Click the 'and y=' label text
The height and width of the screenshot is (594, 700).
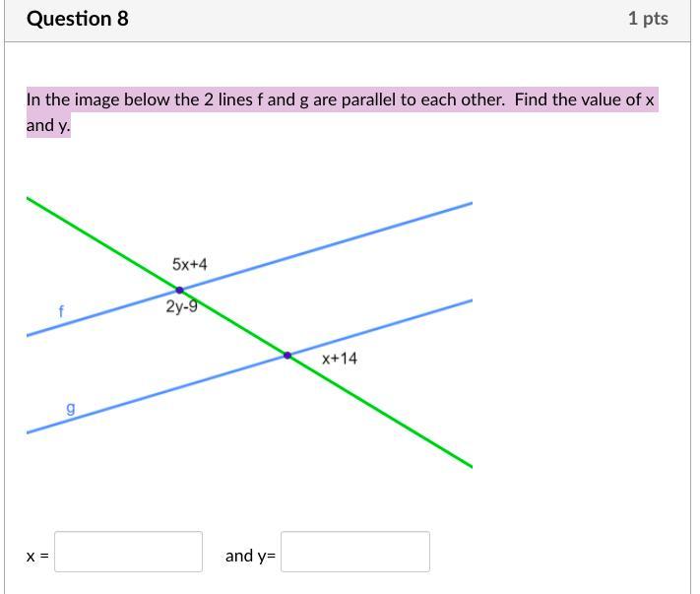[250, 556]
